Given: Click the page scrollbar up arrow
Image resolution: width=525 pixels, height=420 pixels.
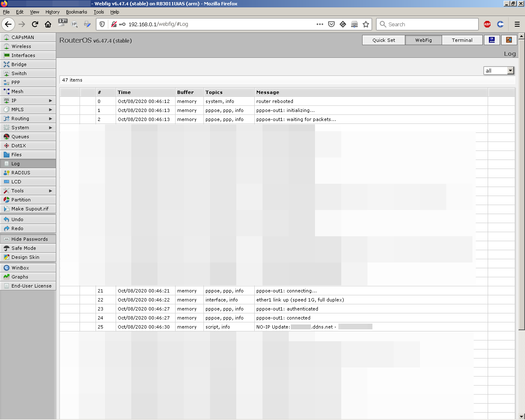Looking at the screenshot, I should pos(522,36).
